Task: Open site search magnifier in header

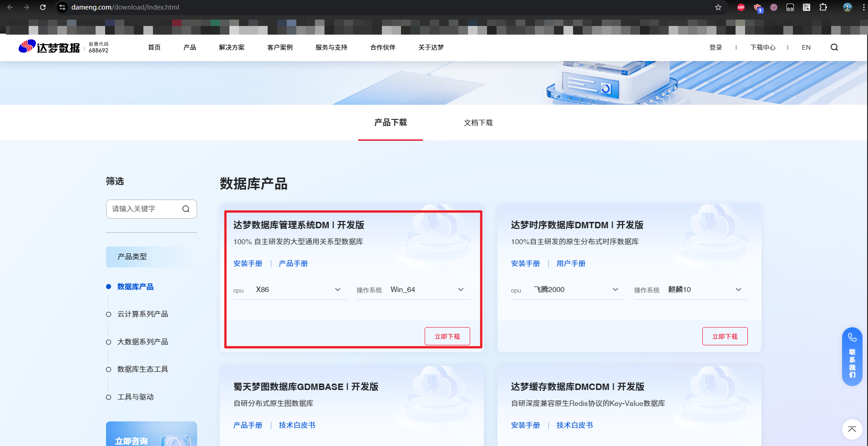Action: tap(834, 47)
